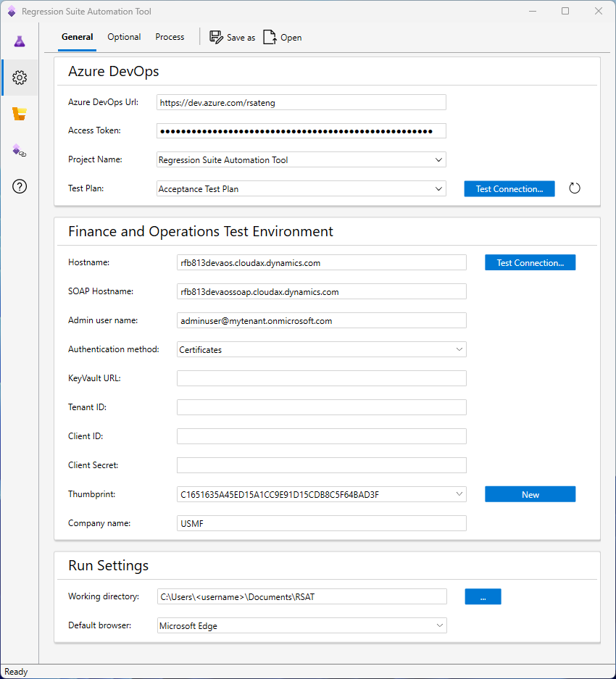
Task: Click the Save as toolbar icon
Action: 217,38
